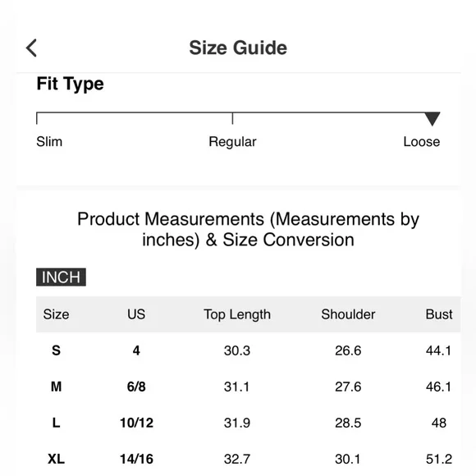Click the Shoulder column header

pos(348,314)
